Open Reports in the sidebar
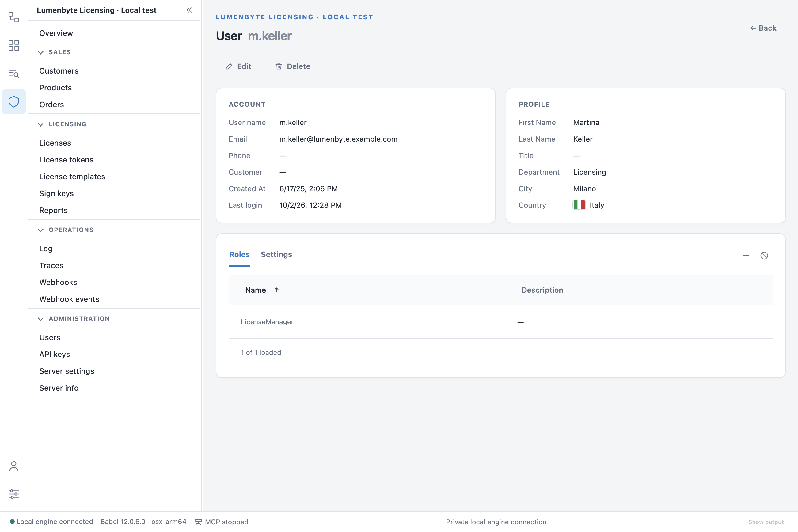Image resolution: width=798 pixels, height=532 pixels. tap(53, 210)
